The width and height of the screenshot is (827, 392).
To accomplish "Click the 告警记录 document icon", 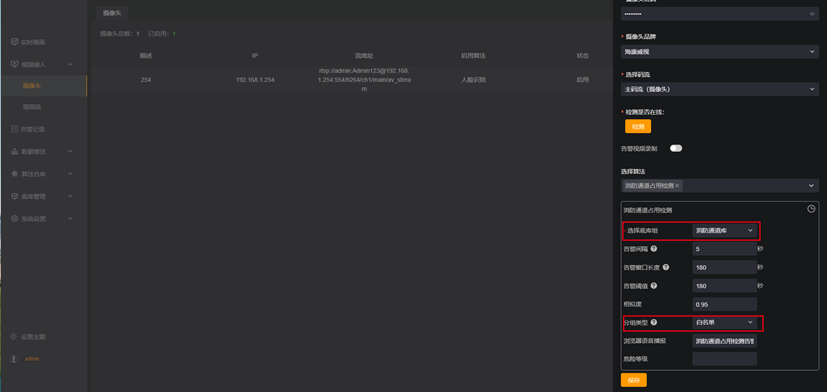I will pos(14,129).
